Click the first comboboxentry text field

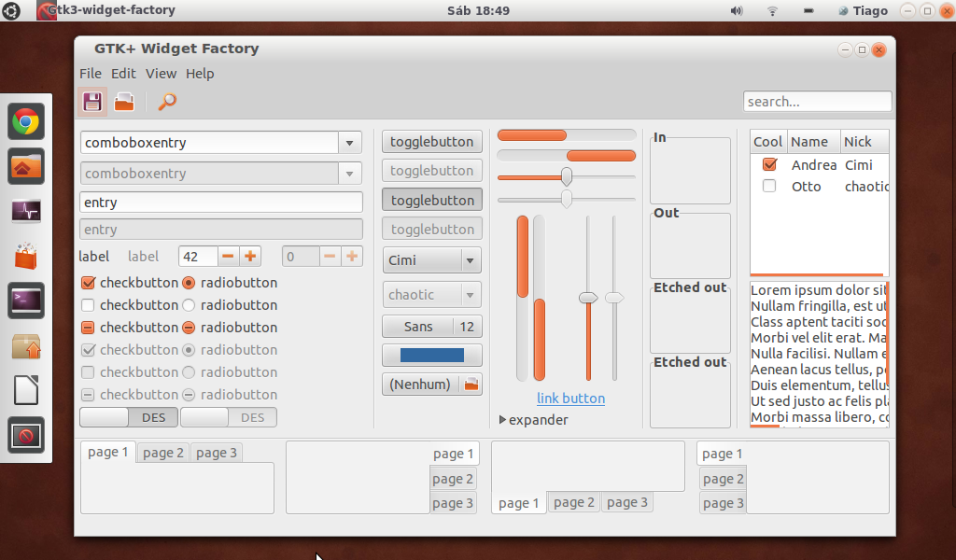(210, 143)
